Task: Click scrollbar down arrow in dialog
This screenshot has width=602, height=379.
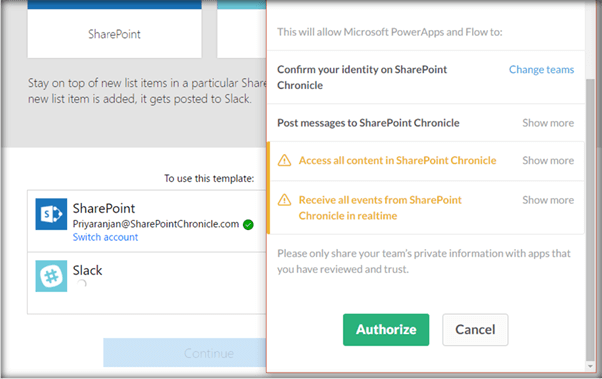Action: [590, 366]
